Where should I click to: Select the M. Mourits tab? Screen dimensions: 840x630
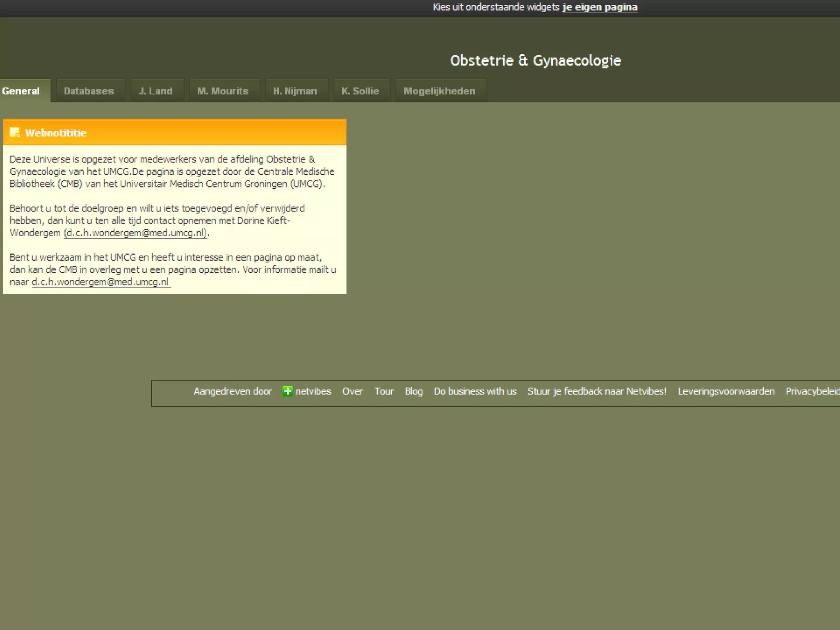223,91
